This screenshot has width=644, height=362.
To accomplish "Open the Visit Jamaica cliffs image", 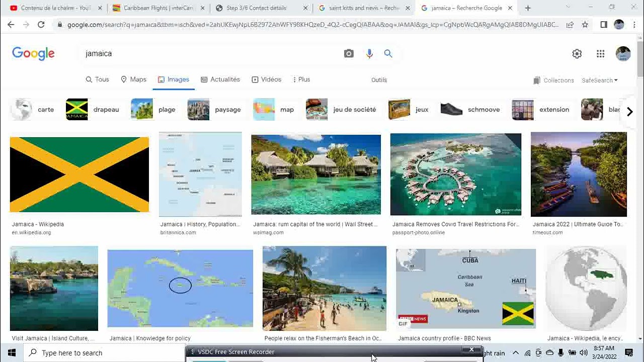I will point(54,288).
